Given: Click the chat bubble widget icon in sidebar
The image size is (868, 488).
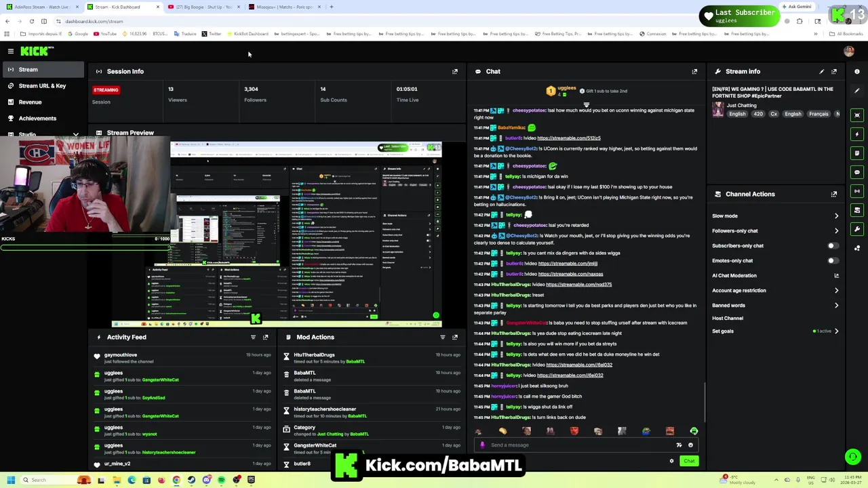Looking at the screenshot, I should coord(857,172).
